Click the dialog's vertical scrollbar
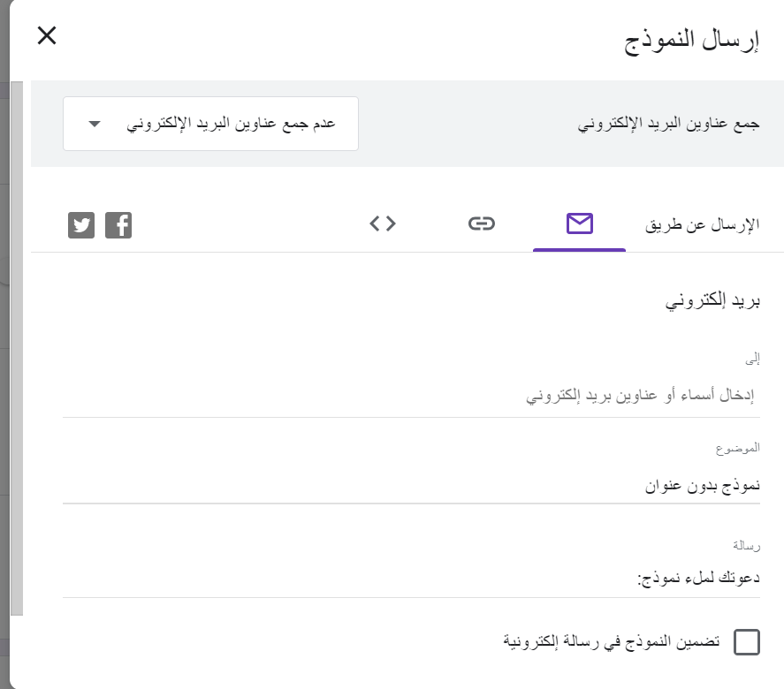The width and height of the screenshot is (784, 689). [x=16, y=353]
